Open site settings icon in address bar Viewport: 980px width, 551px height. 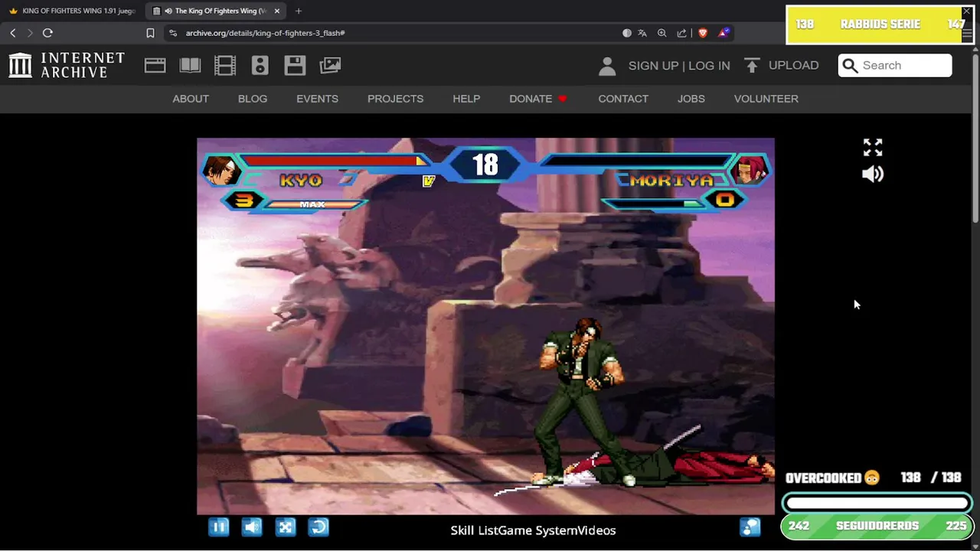(172, 33)
